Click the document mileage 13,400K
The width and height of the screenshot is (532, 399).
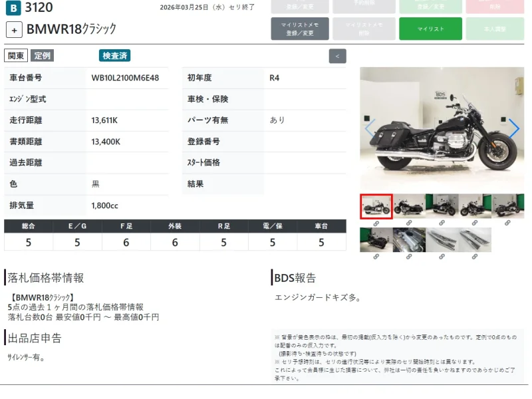(106, 142)
